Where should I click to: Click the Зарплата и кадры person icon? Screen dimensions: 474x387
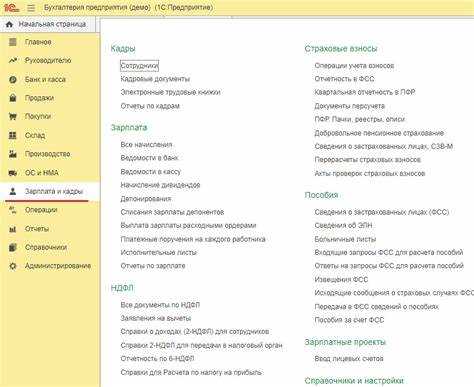pos(13,191)
